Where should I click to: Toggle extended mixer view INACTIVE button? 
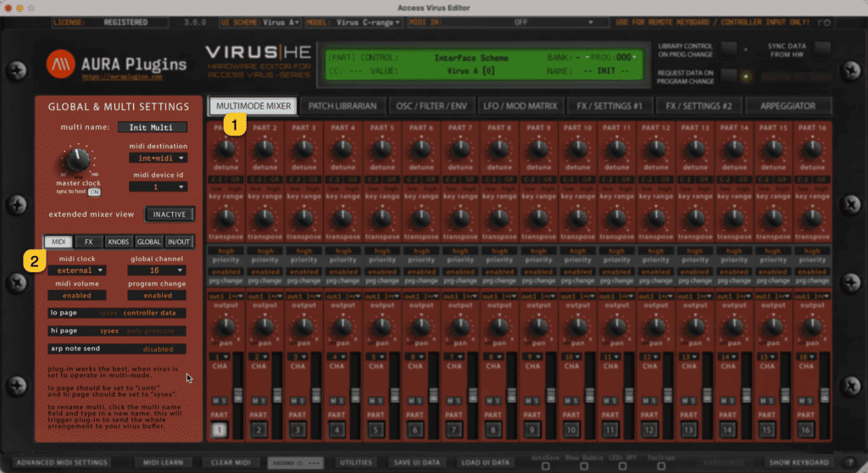click(x=170, y=214)
